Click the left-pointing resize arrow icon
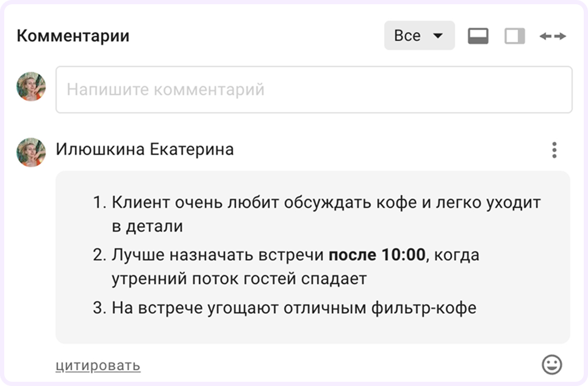 (546, 35)
